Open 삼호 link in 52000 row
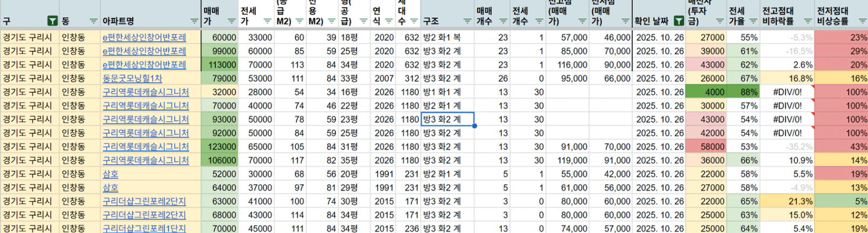 (110, 174)
